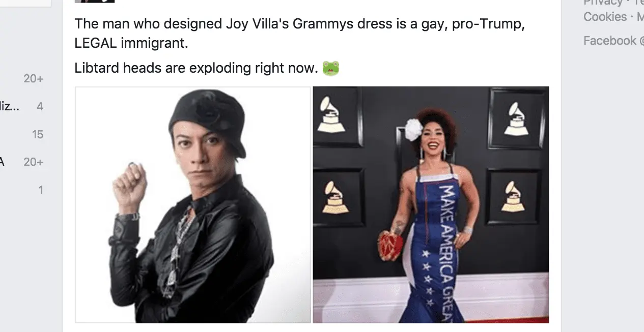644x332 pixels.
Task: Click the 'LEGAL immigrant.' text line
Action: point(131,43)
